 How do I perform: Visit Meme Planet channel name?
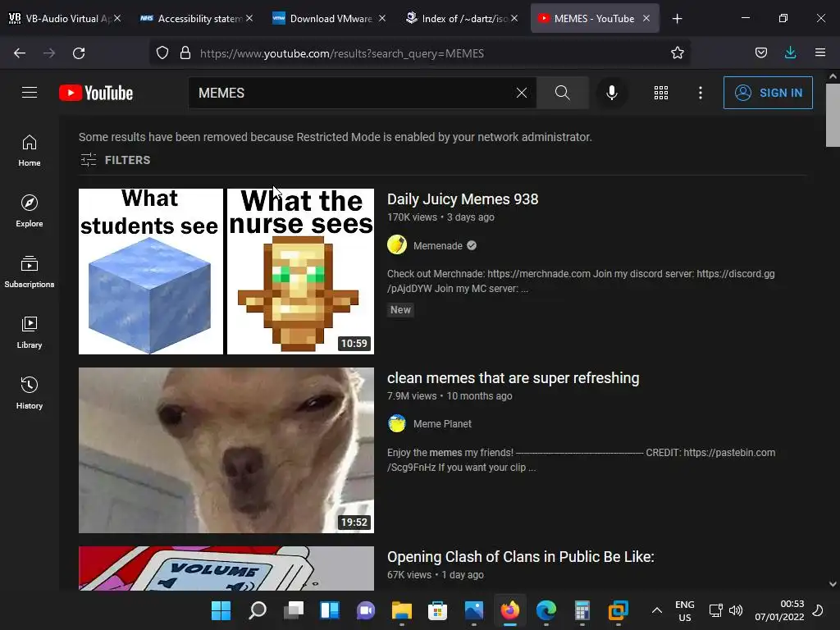point(442,424)
